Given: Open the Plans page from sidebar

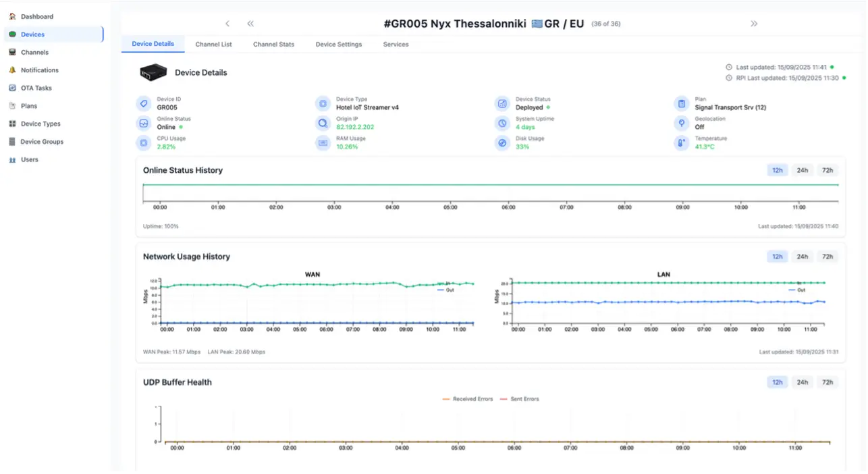Looking at the screenshot, I should 29,106.
